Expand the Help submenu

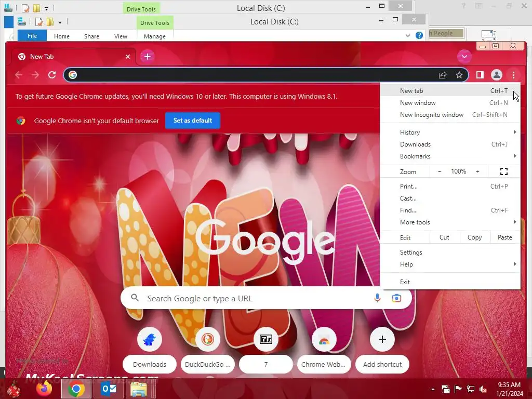pyautogui.click(x=450, y=264)
